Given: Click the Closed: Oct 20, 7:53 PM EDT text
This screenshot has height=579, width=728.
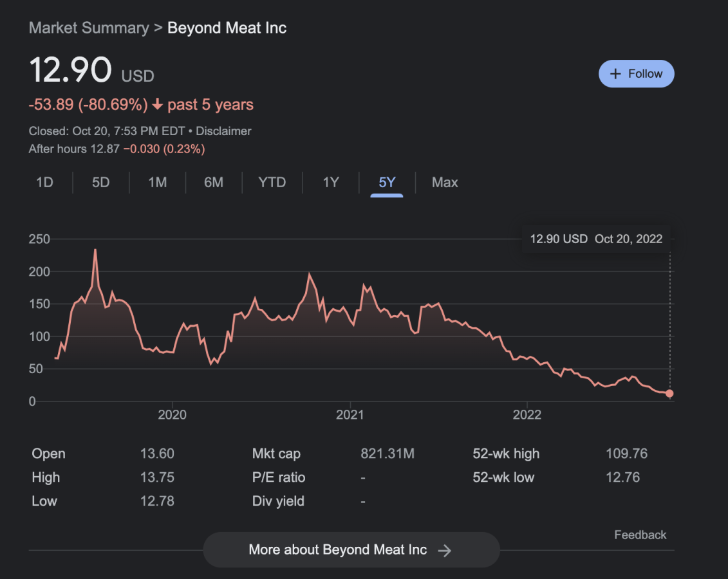Looking at the screenshot, I should [x=107, y=131].
